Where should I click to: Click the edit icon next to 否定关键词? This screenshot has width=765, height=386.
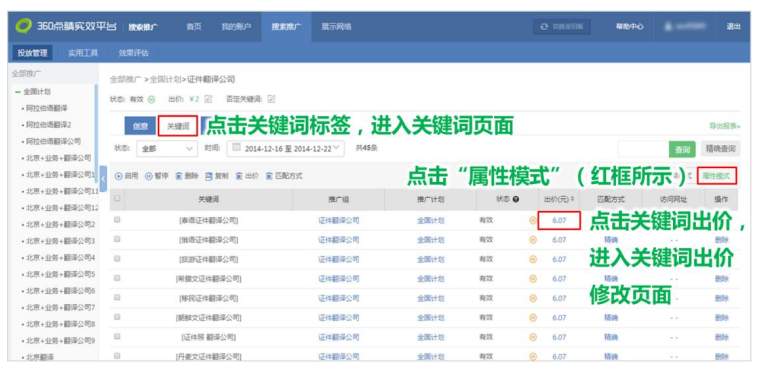click(x=271, y=99)
